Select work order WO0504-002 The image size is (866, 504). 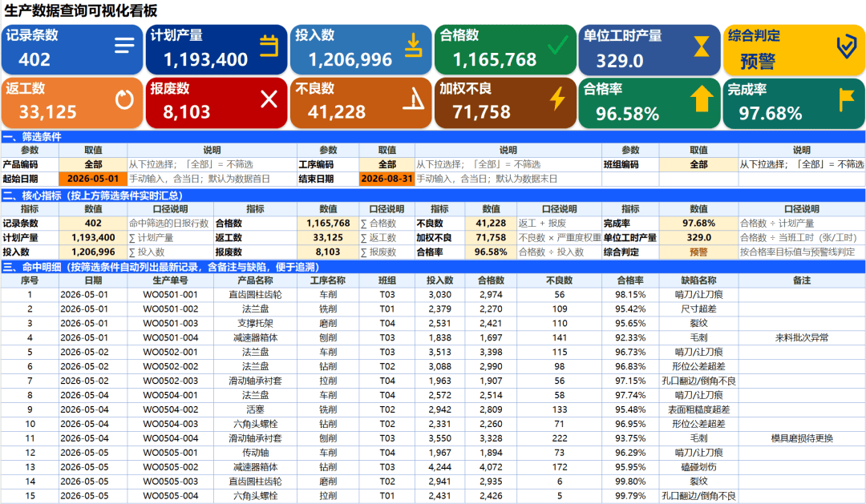point(170,409)
